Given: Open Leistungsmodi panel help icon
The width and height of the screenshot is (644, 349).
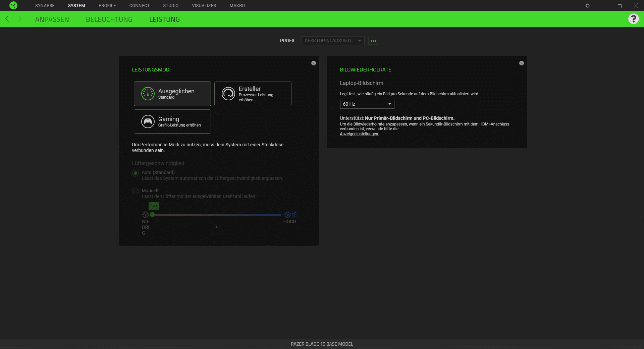Looking at the screenshot, I should coord(313,63).
